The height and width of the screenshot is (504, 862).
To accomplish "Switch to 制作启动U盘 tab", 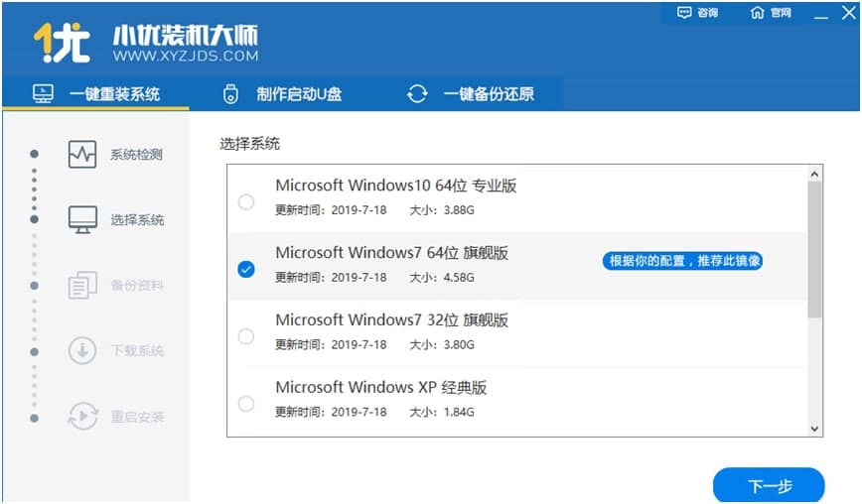I will pyautogui.click(x=283, y=94).
